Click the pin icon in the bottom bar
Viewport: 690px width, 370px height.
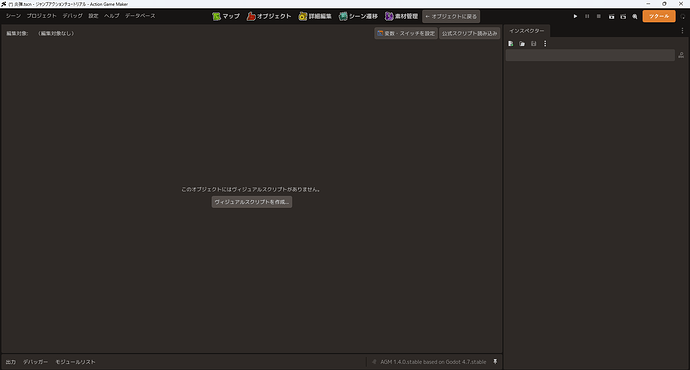(495, 362)
